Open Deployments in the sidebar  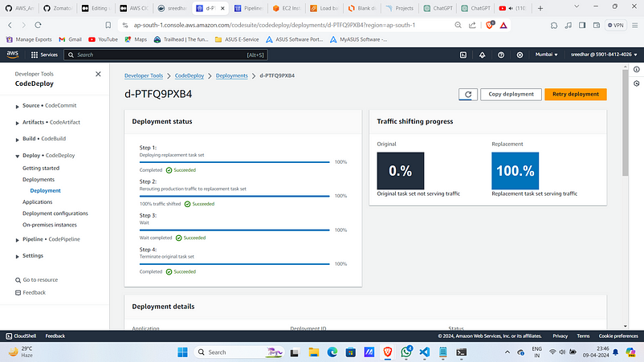point(39,180)
